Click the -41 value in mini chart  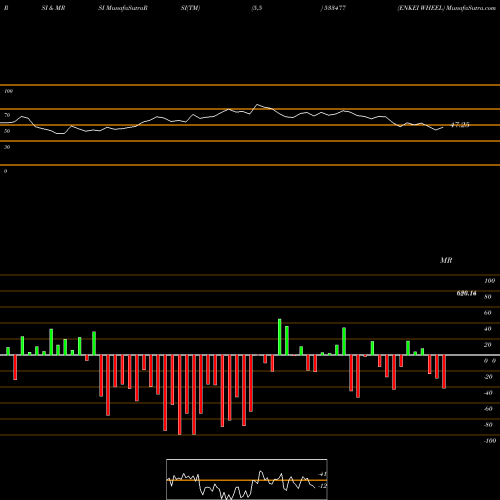[322, 474]
